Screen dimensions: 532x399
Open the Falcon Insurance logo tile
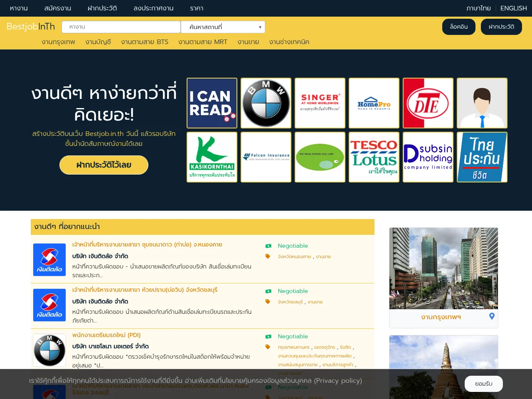pyautogui.click(x=266, y=157)
